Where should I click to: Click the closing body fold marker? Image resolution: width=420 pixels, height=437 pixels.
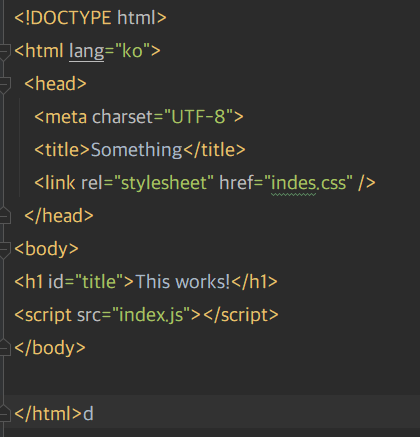[4, 348]
